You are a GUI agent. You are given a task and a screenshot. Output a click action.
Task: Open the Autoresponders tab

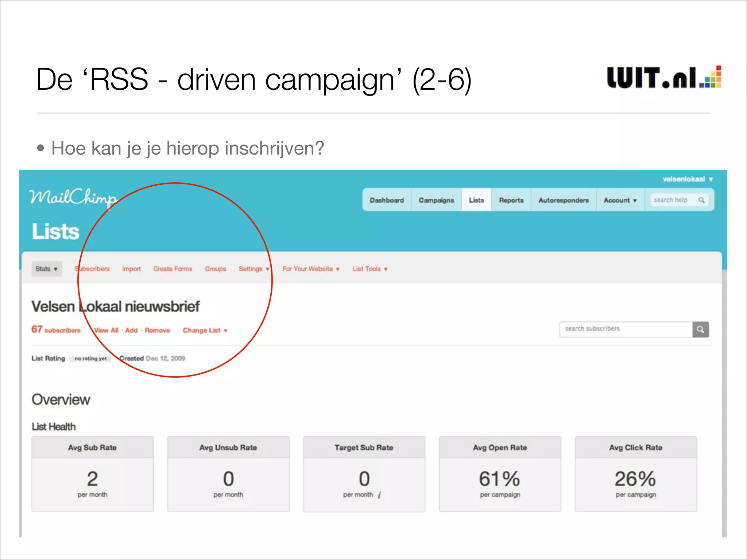(564, 200)
